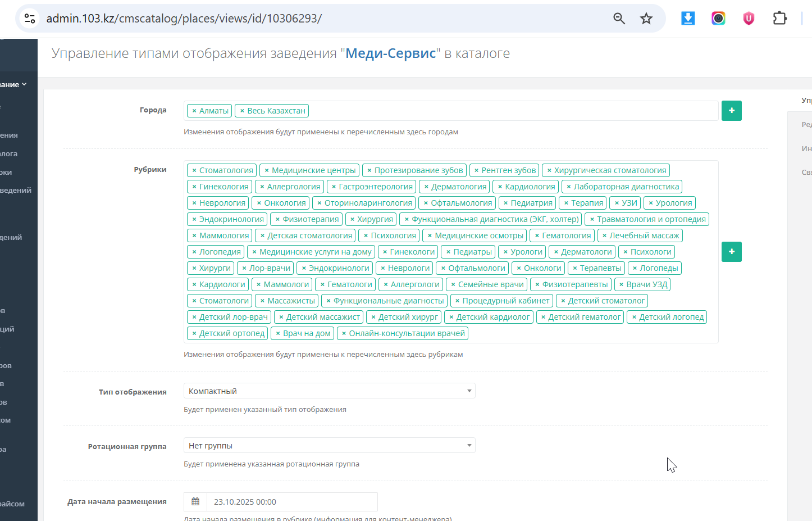Click the green plus button for Рубрики
The image size is (812, 521).
pos(731,252)
